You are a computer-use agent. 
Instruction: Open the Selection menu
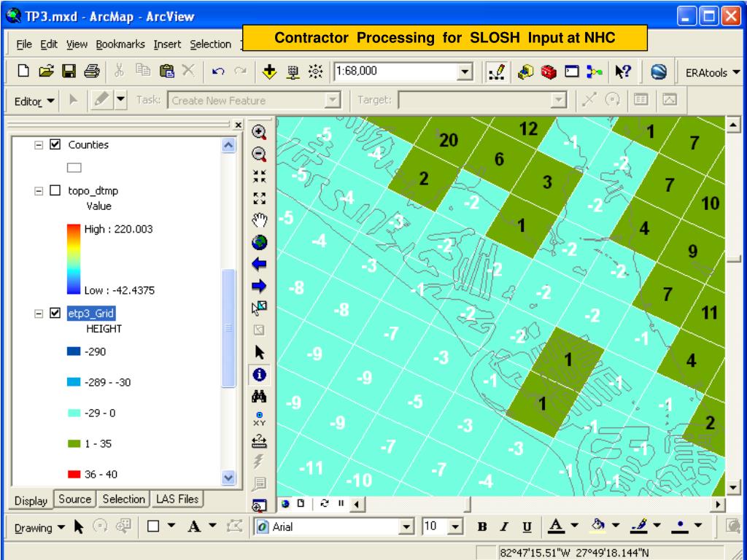(211, 44)
